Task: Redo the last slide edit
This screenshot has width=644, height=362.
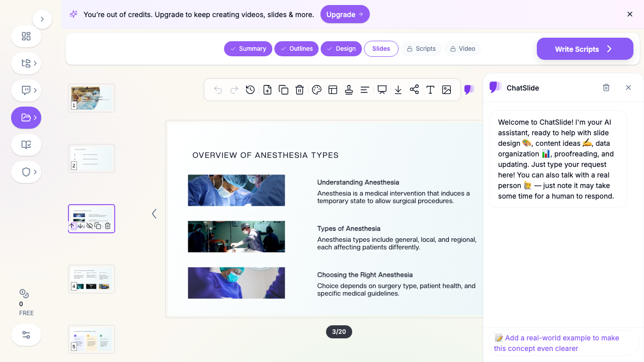Action: [234, 90]
